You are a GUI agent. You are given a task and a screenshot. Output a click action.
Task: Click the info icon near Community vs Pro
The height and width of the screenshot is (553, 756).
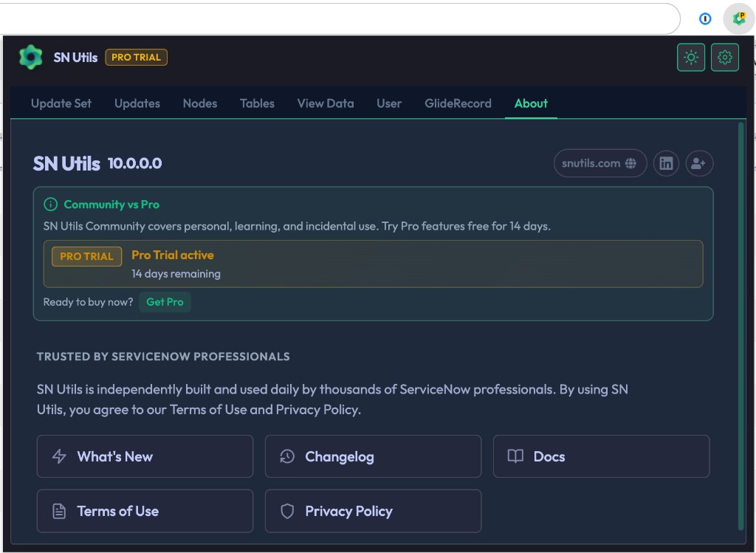click(49, 204)
